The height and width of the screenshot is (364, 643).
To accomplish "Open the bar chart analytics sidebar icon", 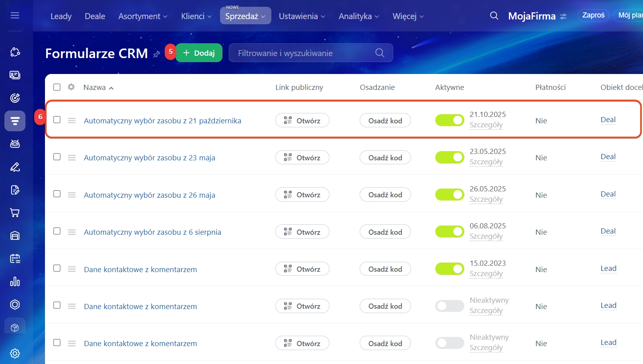I will pos(15,282).
